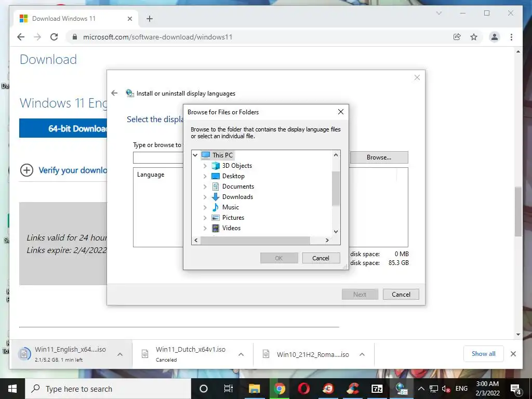Open Opera browser from the taskbar
Image resolution: width=532 pixels, height=399 pixels.
(x=303, y=389)
